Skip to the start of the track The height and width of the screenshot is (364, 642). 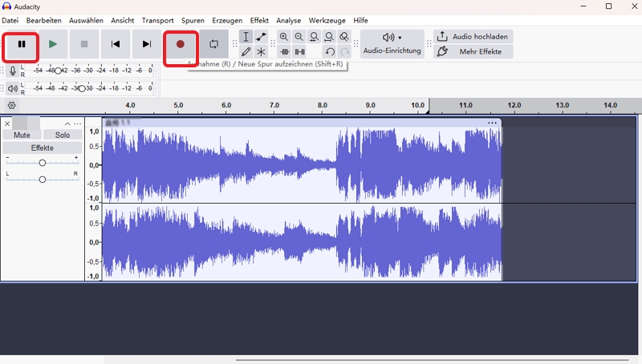[x=116, y=44]
